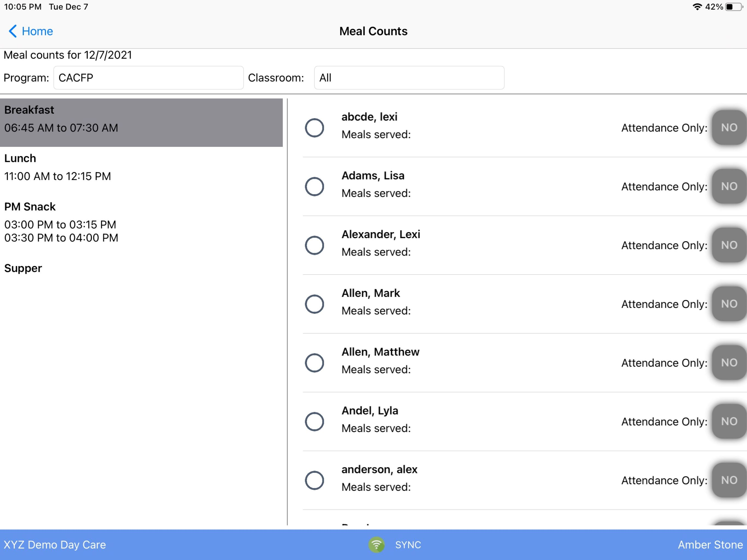
Task: Select the radio circle for Allen, Matthew
Action: tap(314, 363)
